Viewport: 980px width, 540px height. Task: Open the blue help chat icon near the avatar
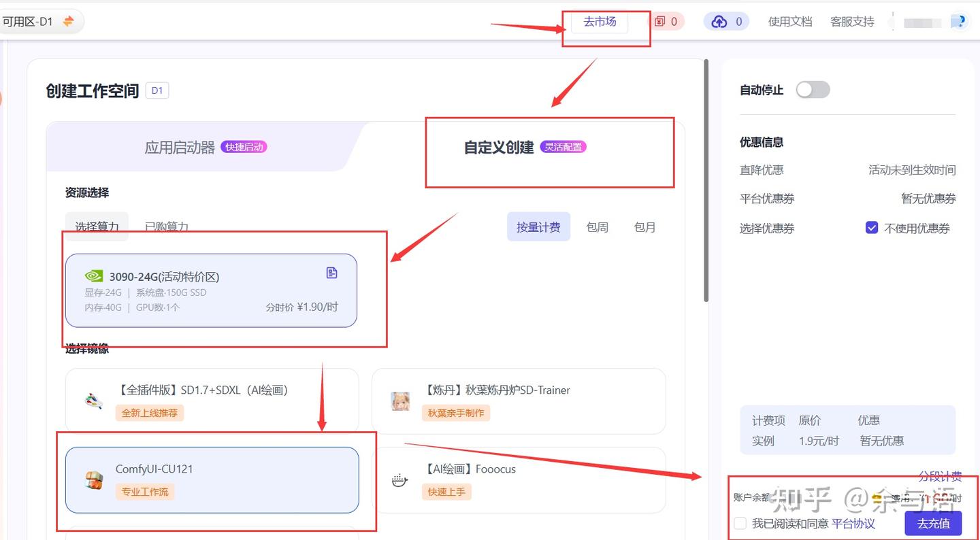(960, 21)
